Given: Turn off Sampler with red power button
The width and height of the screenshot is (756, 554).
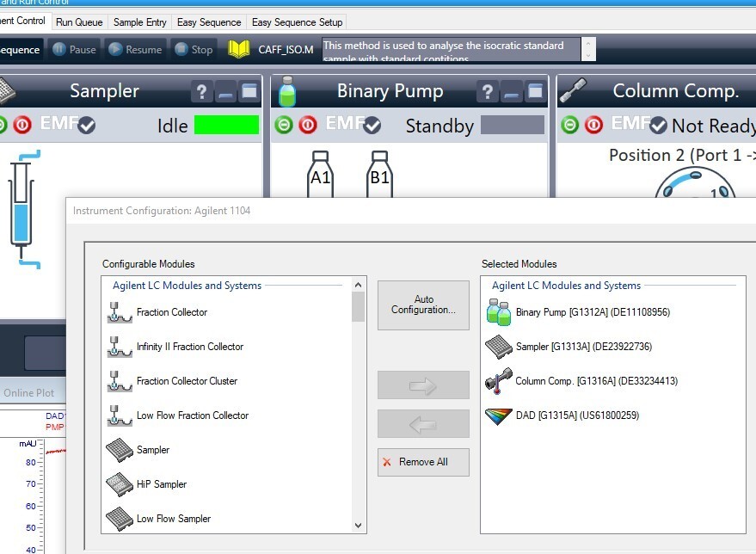Looking at the screenshot, I should point(22,125).
